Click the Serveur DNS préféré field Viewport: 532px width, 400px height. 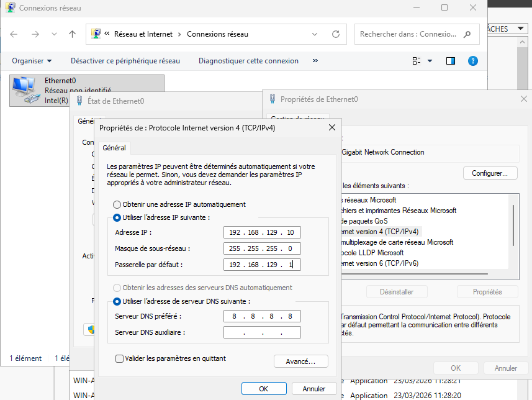click(x=262, y=316)
